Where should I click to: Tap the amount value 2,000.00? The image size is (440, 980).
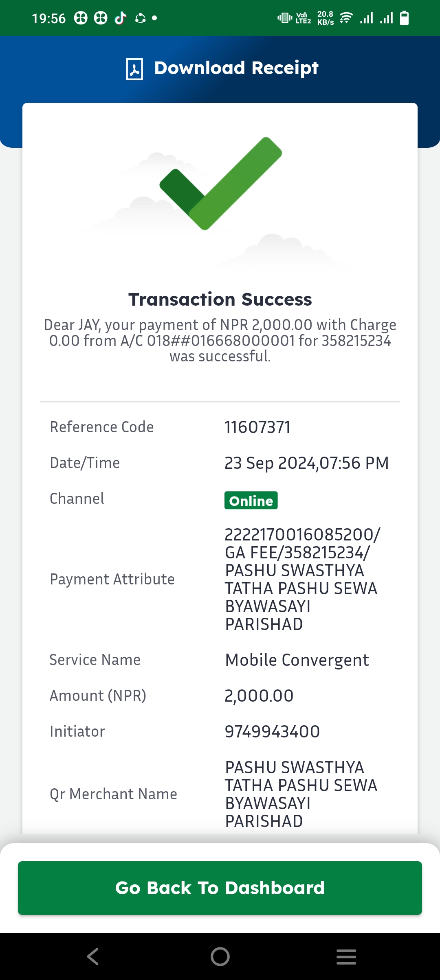coord(259,696)
